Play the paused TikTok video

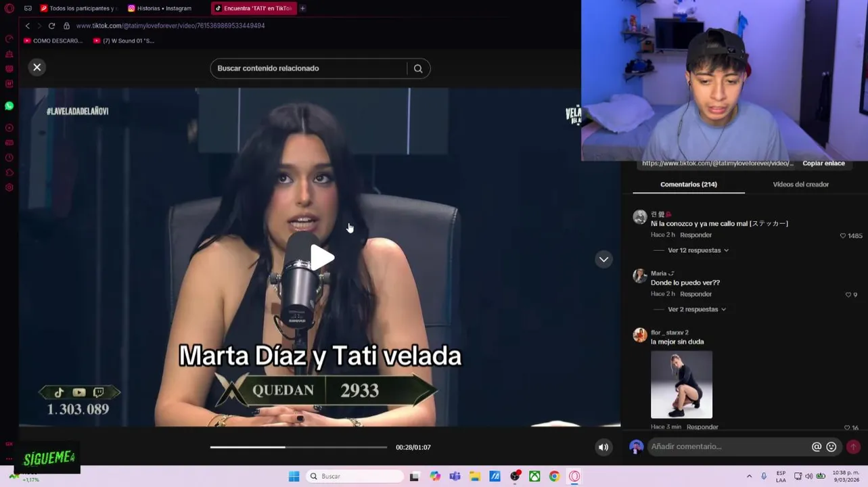click(x=322, y=257)
